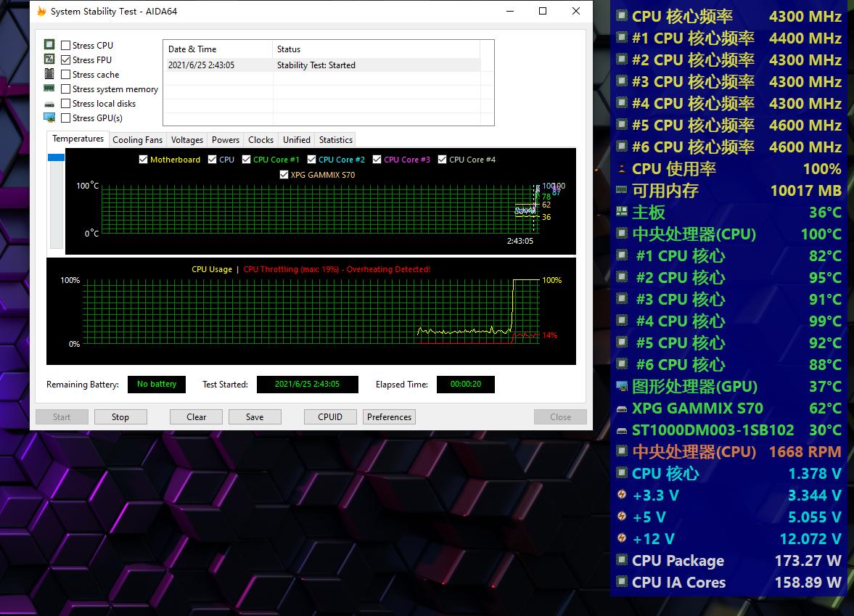
Task: Select the Stability Test Started log row
Action: point(321,65)
